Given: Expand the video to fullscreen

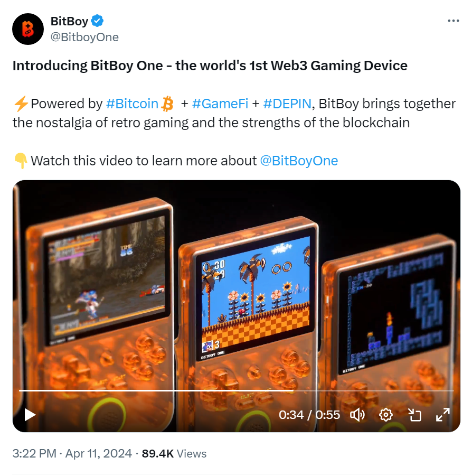Looking at the screenshot, I should pyautogui.click(x=443, y=415).
